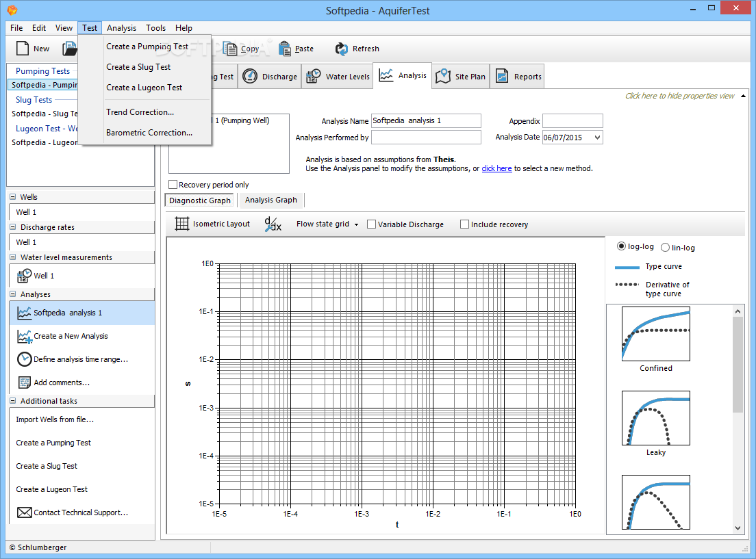Click Create a Pumping Test in Additional tasks

click(53, 443)
